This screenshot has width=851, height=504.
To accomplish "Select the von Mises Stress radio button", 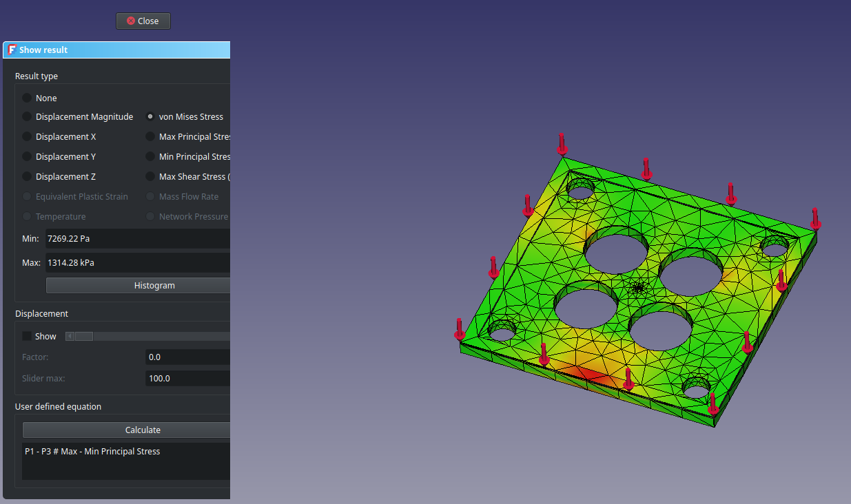I will pos(150,117).
